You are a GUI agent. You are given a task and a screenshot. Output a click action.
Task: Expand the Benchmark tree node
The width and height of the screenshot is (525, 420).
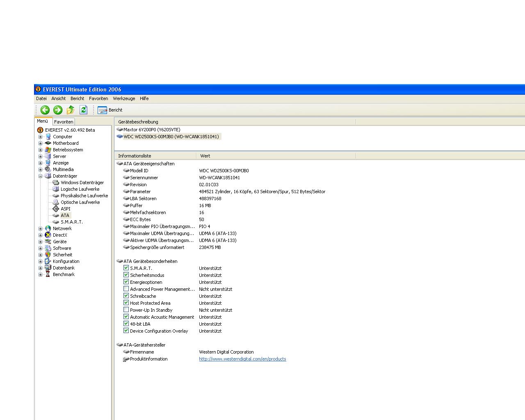click(x=40, y=274)
